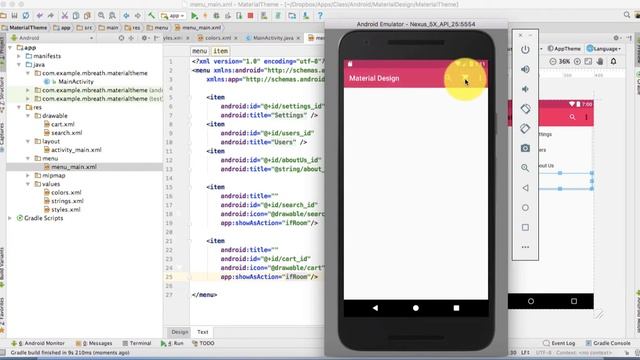
Task: Tap cart icon in emulator app bar
Action: [465, 78]
